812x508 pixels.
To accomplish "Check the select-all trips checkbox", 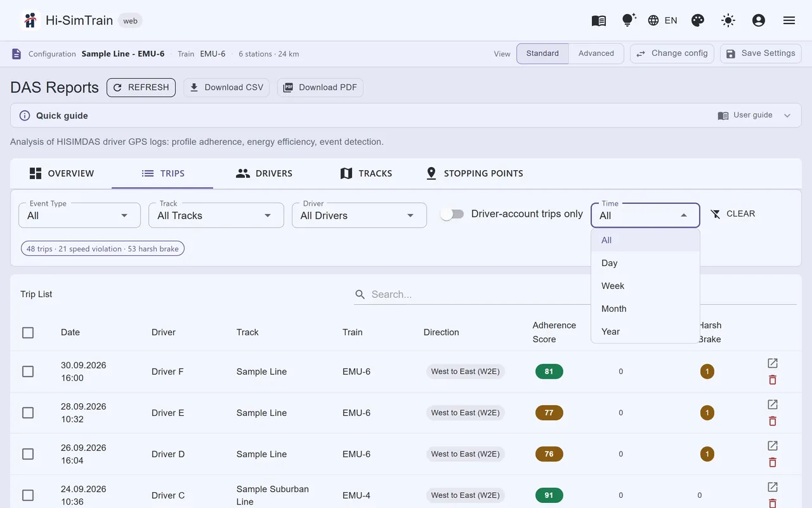I will click(28, 333).
